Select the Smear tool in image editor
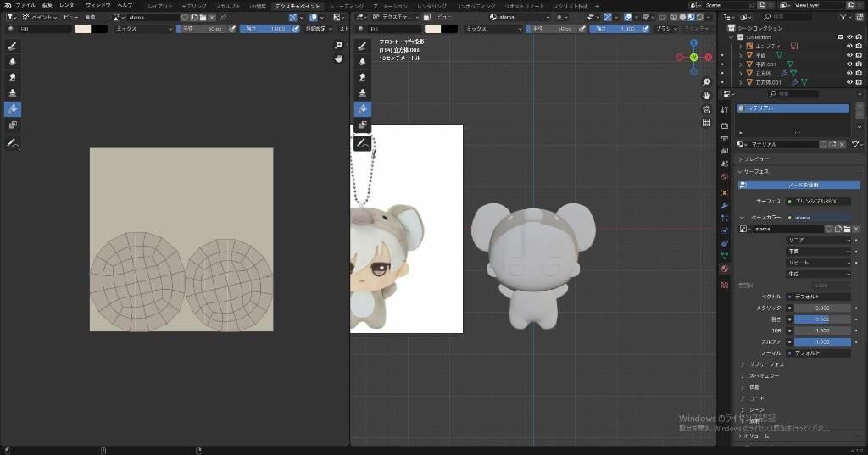Viewport: 868px width, 455px height. [x=13, y=77]
